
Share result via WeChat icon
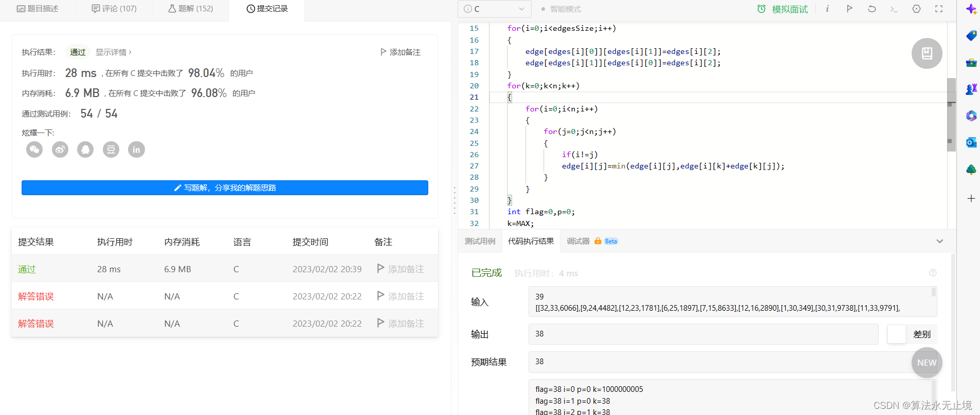(x=34, y=149)
